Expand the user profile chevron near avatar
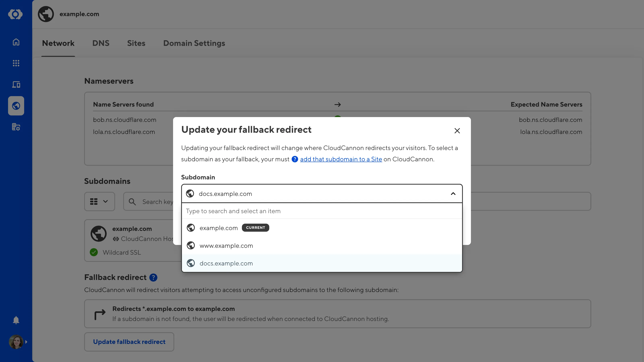Image resolution: width=644 pixels, height=362 pixels. pyautogui.click(x=26, y=342)
